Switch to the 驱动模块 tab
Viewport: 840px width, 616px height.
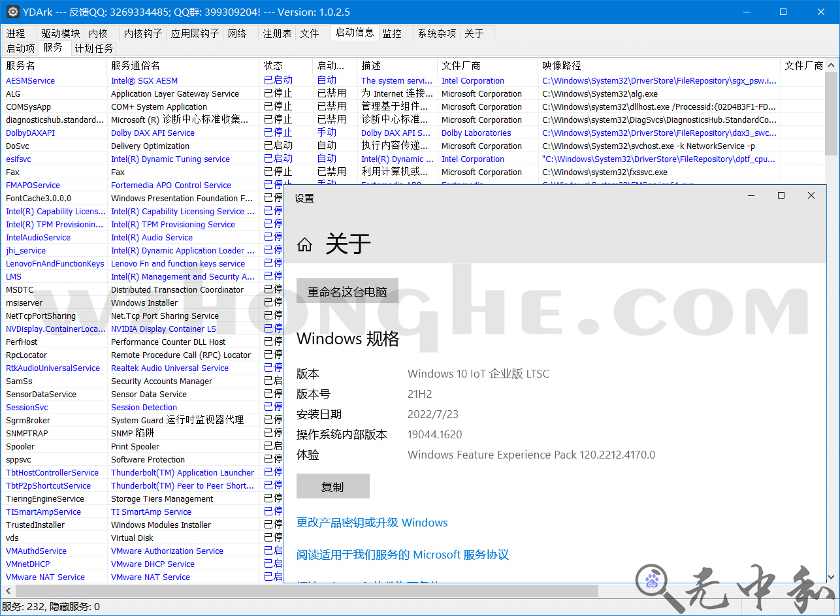(61, 33)
